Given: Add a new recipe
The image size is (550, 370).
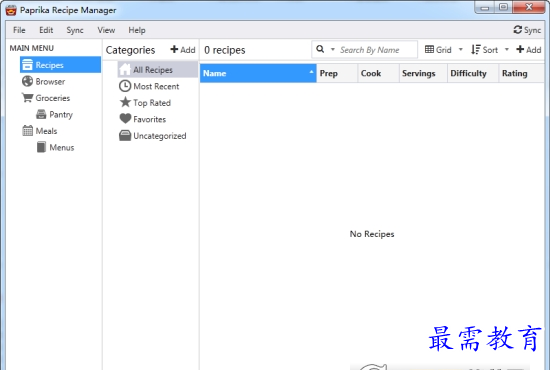Looking at the screenshot, I should tap(529, 50).
